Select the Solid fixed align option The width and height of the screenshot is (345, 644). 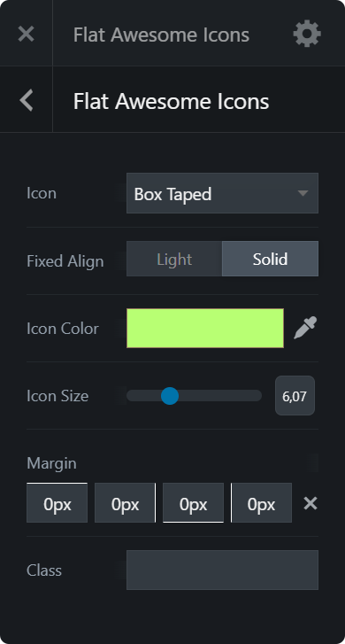tap(270, 259)
